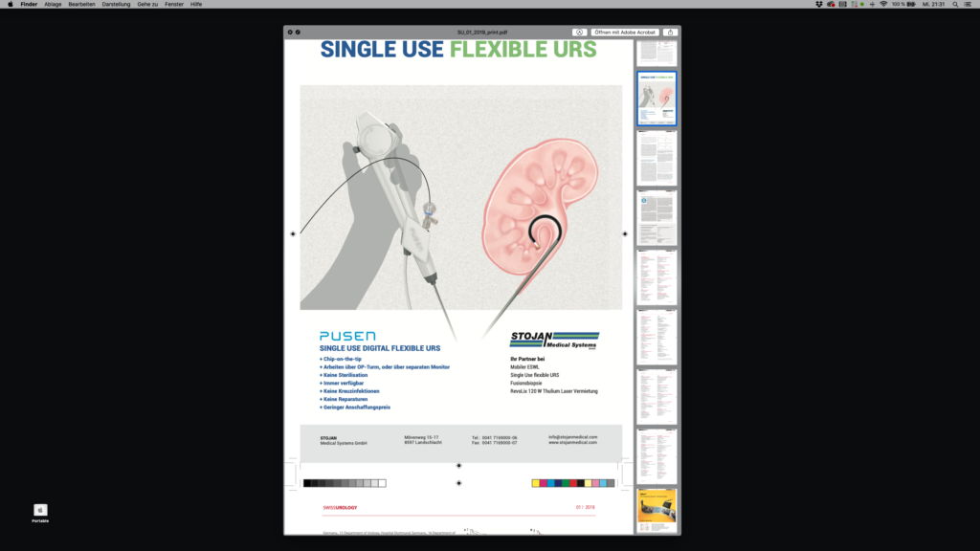Click www.stojanmedical.com web address
This screenshot has height=551, width=980.
pyautogui.click(x=572, y=442)
